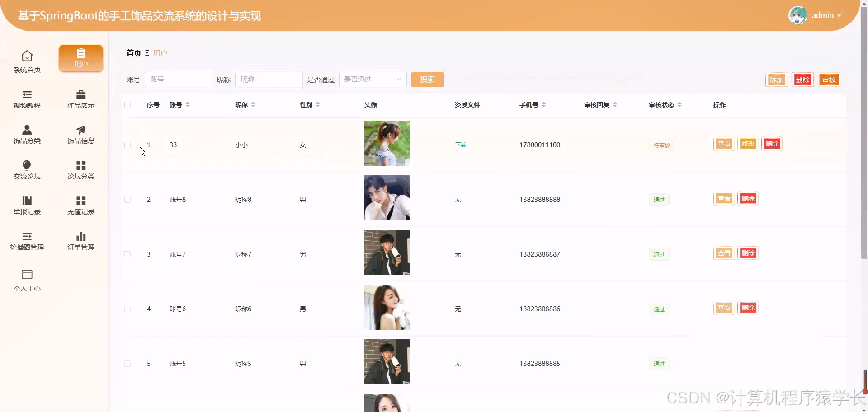868x412 pixels.
Task: Sort by 昵称 column arrows
Action: [x=253, y=105]
